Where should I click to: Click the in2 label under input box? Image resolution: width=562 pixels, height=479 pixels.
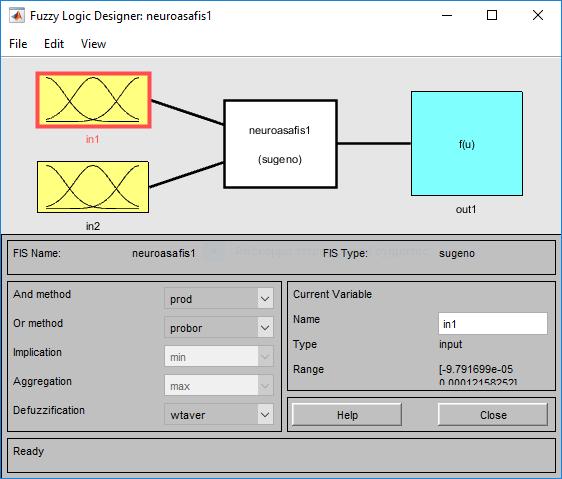click(93, 226)
